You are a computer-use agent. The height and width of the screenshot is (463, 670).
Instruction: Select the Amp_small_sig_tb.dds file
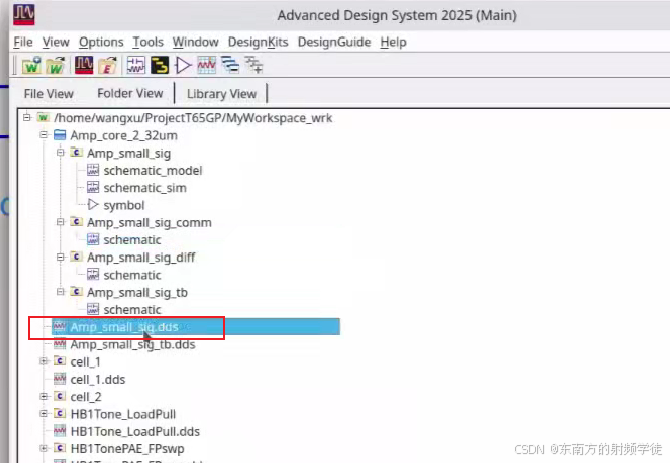click(125, 344)
